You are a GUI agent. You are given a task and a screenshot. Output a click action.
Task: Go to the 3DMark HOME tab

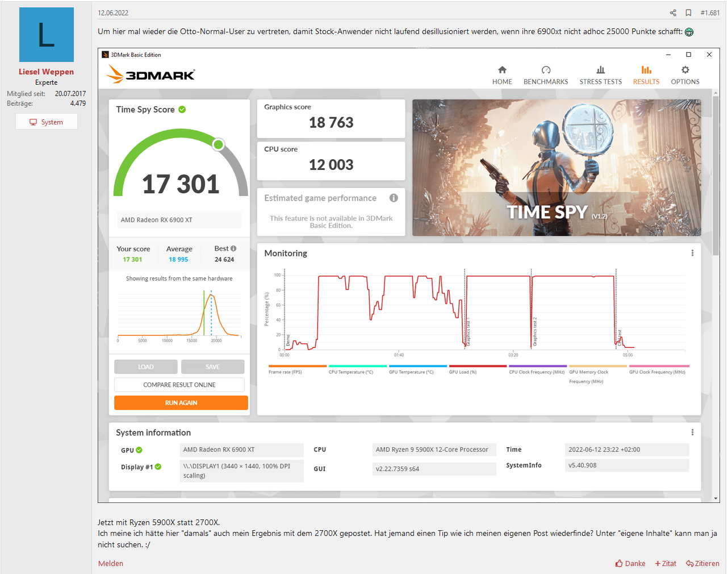click(502, 75)
